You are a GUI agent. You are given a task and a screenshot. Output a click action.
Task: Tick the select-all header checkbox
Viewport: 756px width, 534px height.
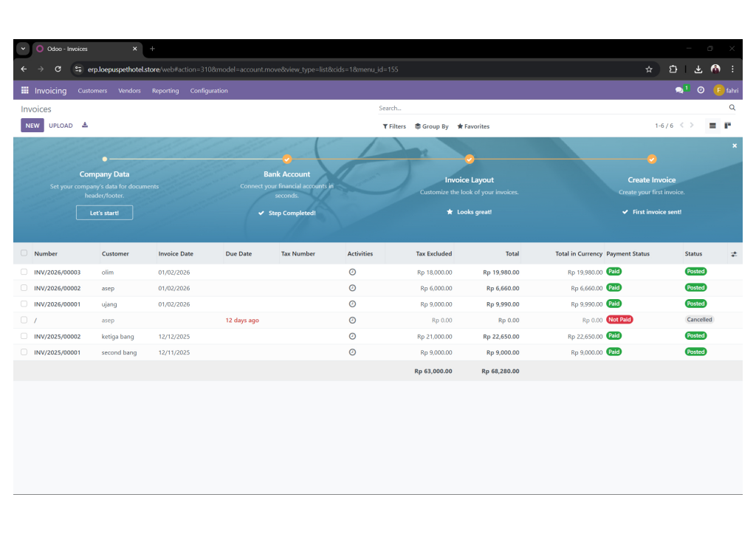click(x=24, y=253)
